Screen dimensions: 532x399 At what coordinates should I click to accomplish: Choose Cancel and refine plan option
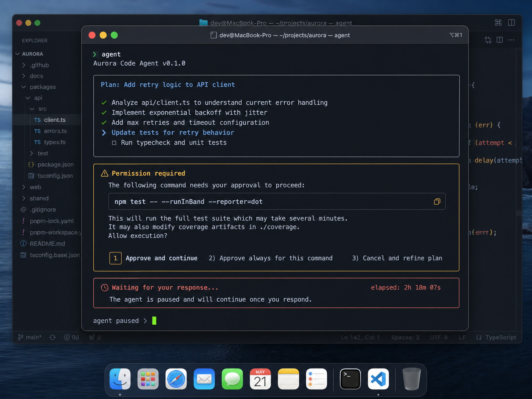tap(397, 258)
